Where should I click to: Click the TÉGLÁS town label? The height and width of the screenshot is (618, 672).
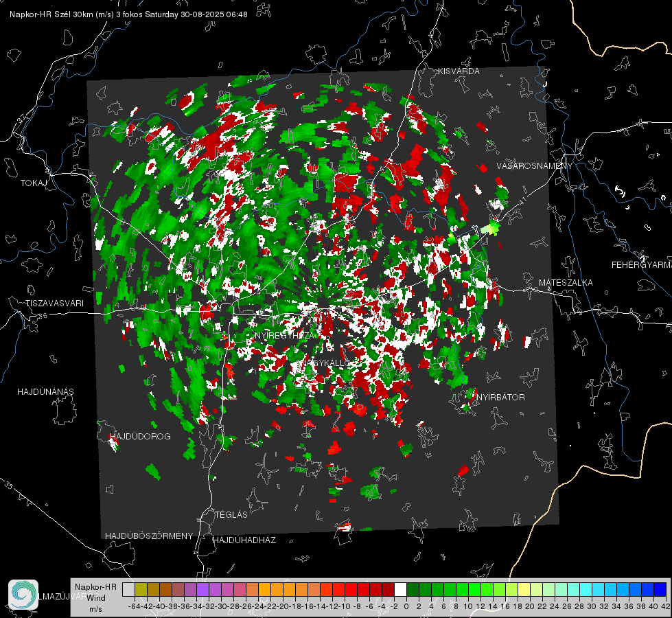(231, 515)
